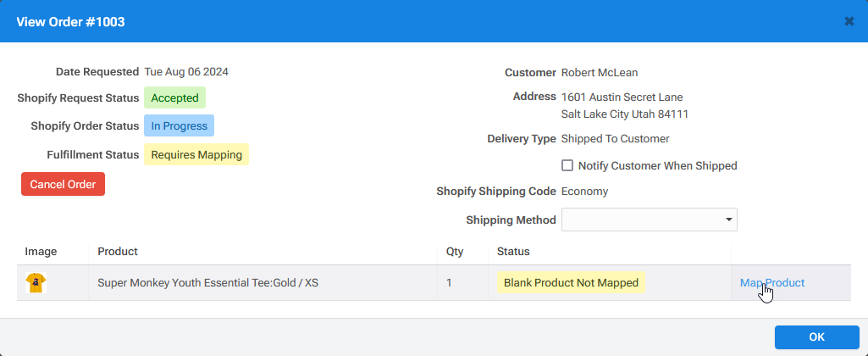Select the In Progress order status badge

[x=179, y=126]
